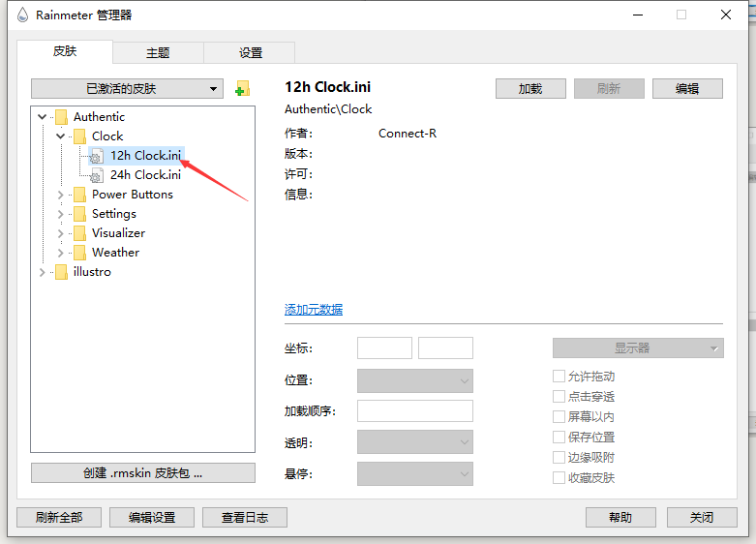This screenshot has width=756, height=544.
Task: Toggle the 点击穿透 checkbox
Action: 559,397
